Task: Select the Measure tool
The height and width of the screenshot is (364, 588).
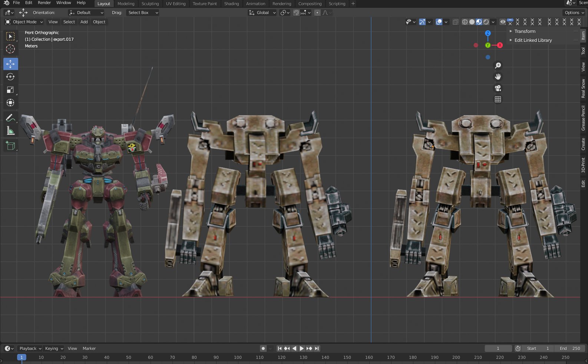Action: pyautogui.click(x=10, y=131)
